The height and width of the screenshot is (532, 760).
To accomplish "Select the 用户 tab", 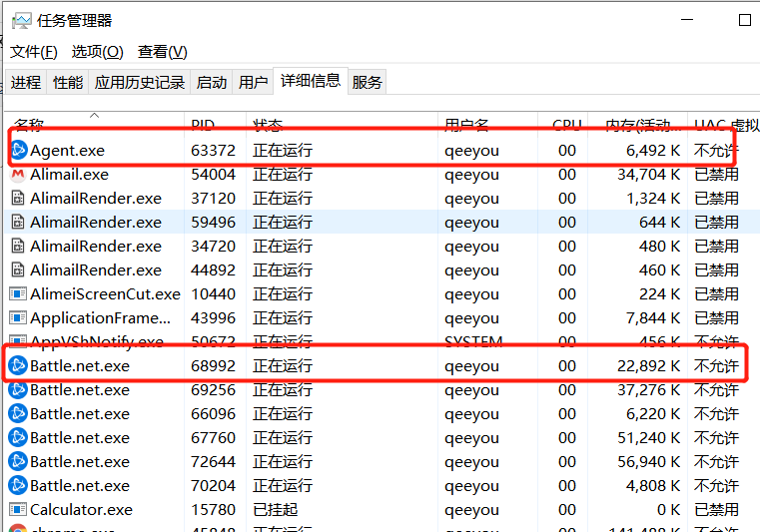I will 253,82.
